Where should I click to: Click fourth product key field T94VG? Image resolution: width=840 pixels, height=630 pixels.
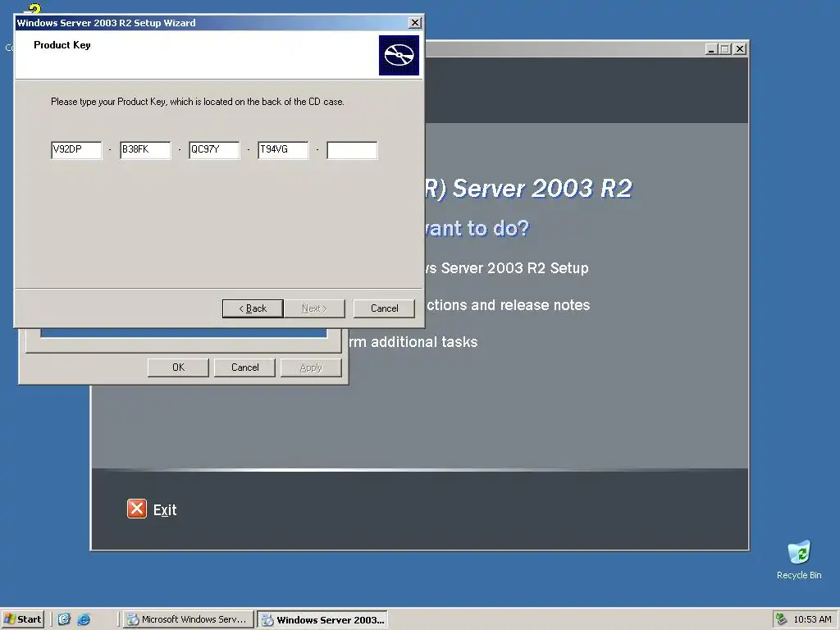pos(283,150)
